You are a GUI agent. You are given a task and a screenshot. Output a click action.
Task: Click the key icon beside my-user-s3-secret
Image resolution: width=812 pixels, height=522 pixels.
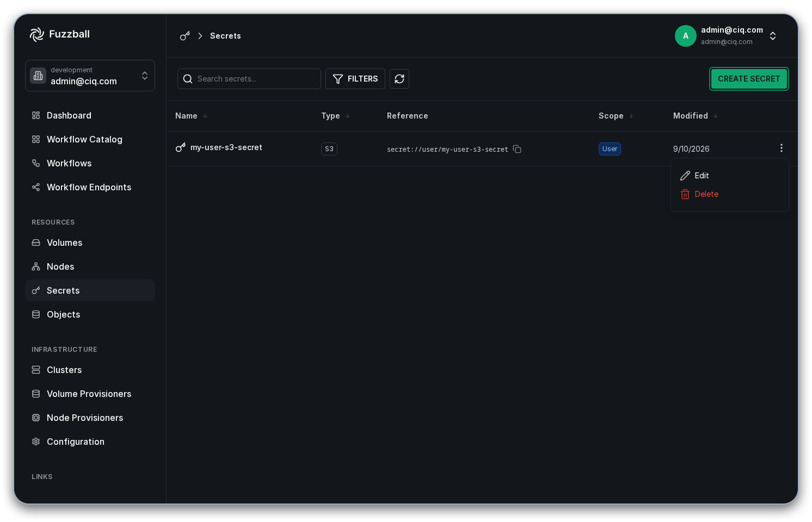(181, 147)
